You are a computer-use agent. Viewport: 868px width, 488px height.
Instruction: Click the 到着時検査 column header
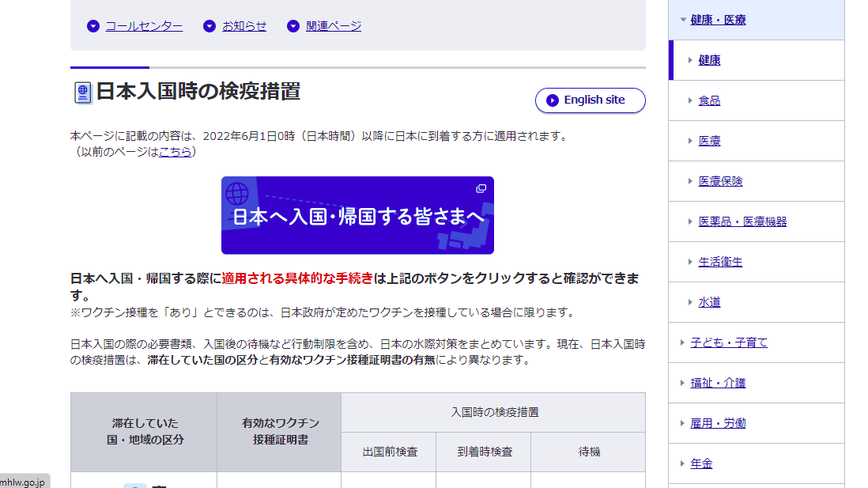point(484,452)
